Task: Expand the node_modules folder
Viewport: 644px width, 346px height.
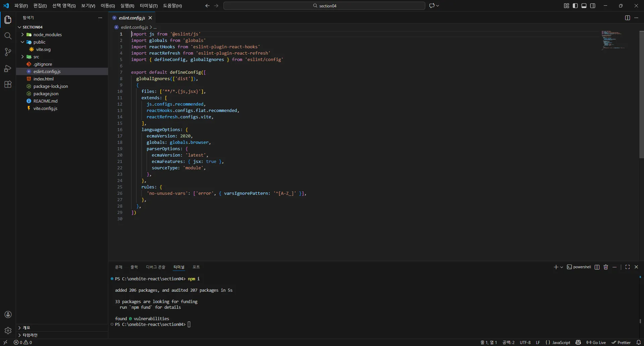Action: point(47,35)
